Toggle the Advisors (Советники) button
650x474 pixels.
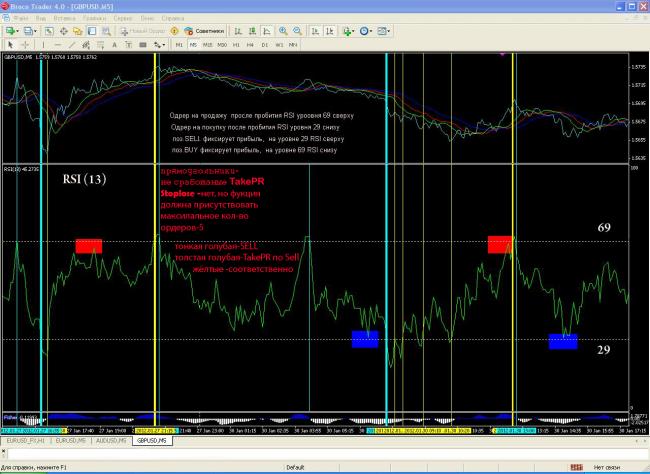point(208,31)
